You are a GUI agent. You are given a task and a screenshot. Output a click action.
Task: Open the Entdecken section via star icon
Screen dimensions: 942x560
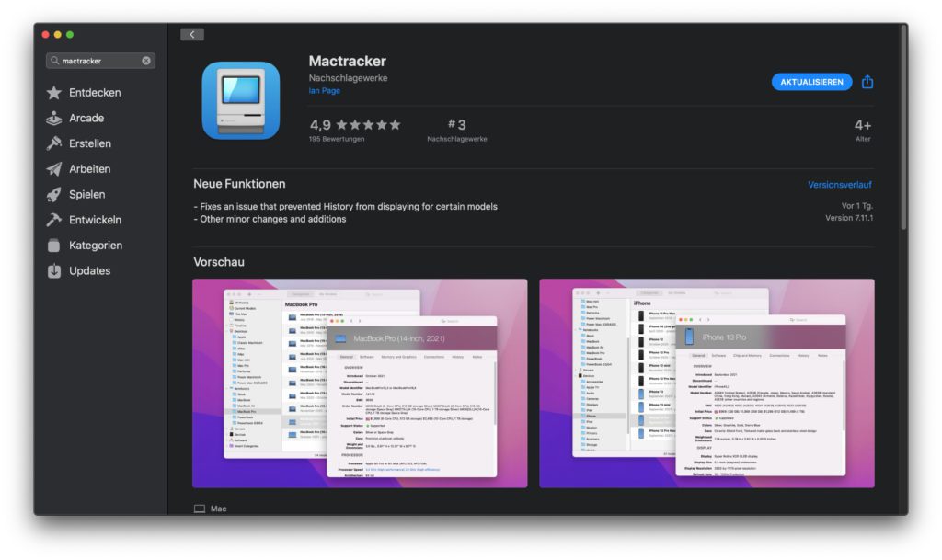tap(53, 92)
